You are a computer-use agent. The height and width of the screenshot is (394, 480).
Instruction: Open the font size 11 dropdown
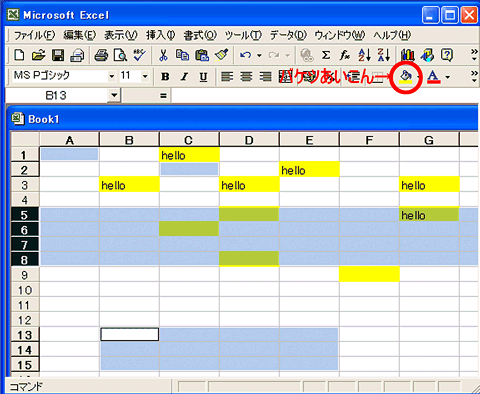[145, 77]
